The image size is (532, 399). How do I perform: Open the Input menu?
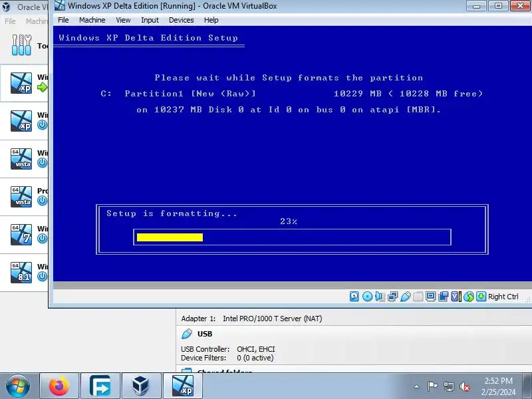pyautogui.click(x=150, y=20)
